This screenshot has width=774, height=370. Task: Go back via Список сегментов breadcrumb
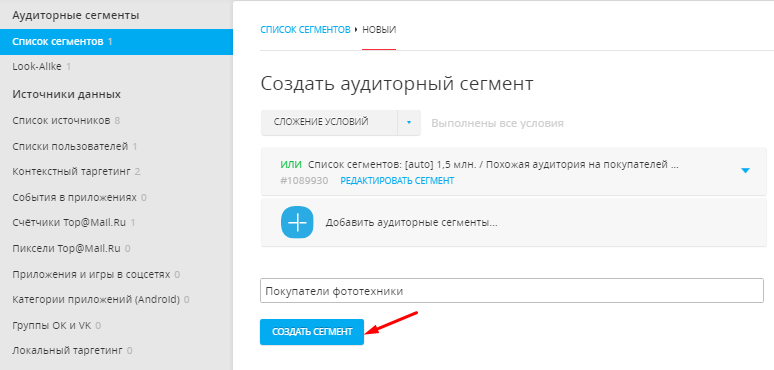[x=306, y=30]
